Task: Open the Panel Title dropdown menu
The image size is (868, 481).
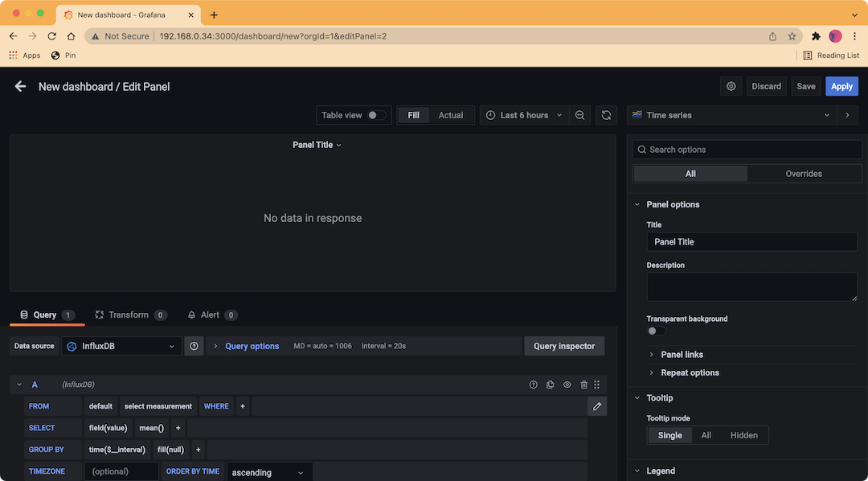Action: pos(317,145)
